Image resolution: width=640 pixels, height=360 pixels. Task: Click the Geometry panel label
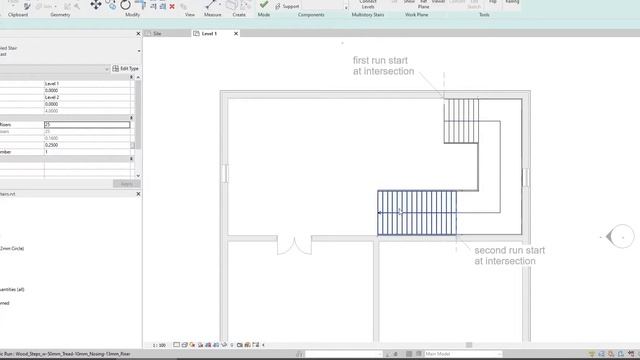[60, 15]
